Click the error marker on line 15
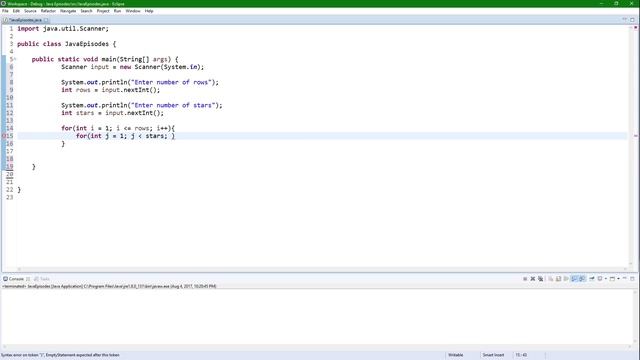This screenshot has height=360, width=640. click(4, 136)
